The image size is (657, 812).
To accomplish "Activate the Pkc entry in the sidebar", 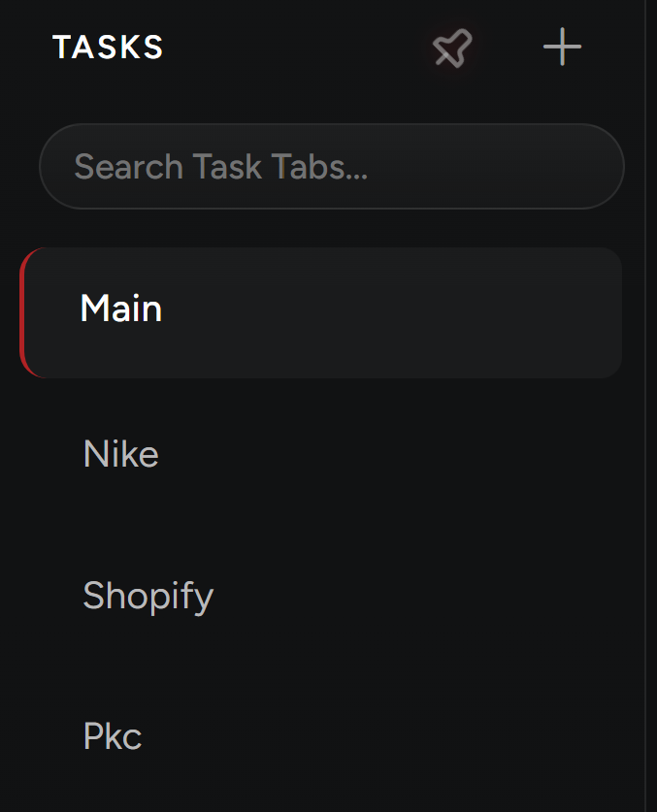I will (113, 737).
